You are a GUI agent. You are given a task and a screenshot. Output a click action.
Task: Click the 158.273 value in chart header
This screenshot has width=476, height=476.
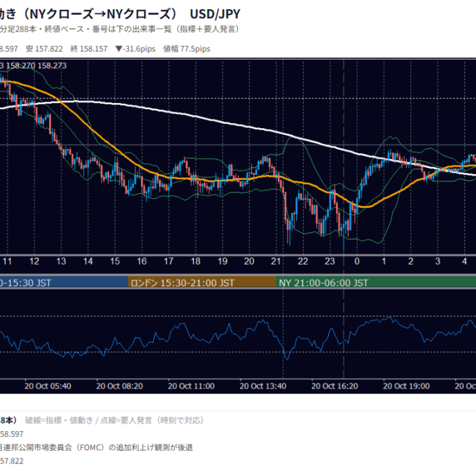coord(52,66)
